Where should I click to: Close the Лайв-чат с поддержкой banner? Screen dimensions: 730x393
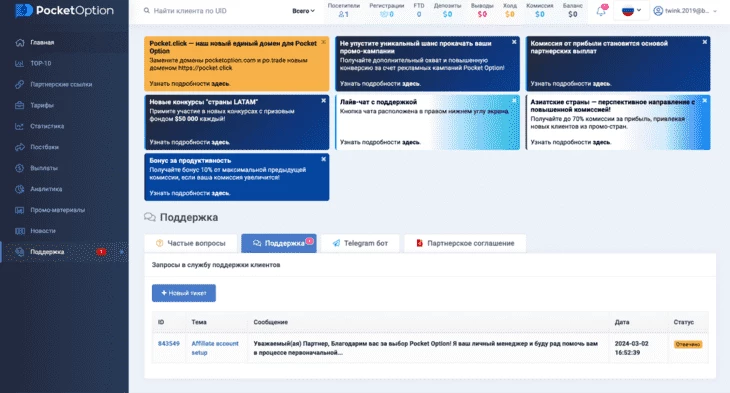tap(514, 101)
